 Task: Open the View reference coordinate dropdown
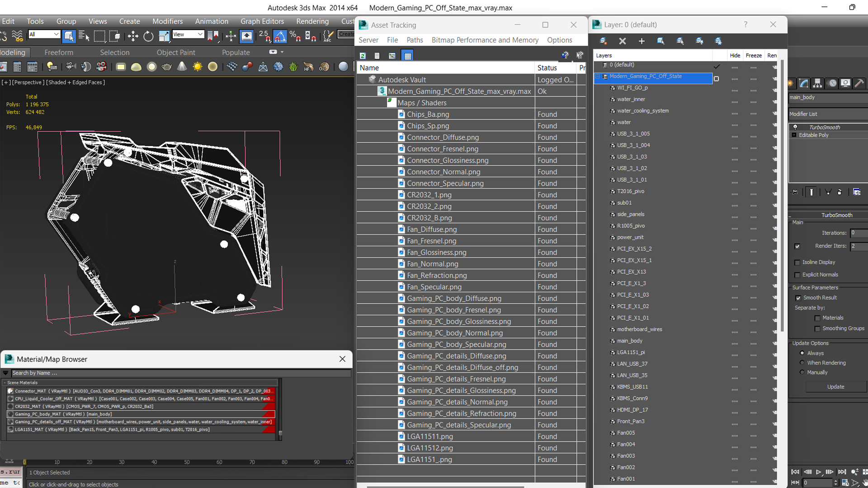pyautogui.click(x=188, y=34)
